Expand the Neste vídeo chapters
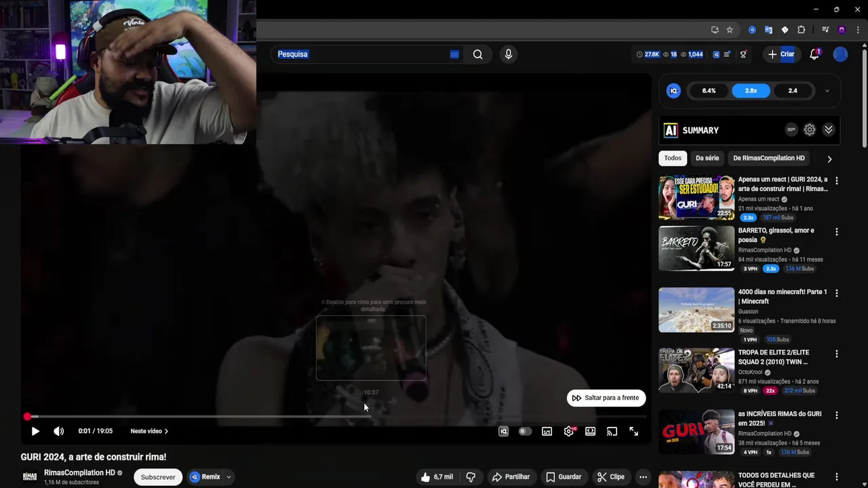Screen dimensions: 868x488 tap(149, 431)
